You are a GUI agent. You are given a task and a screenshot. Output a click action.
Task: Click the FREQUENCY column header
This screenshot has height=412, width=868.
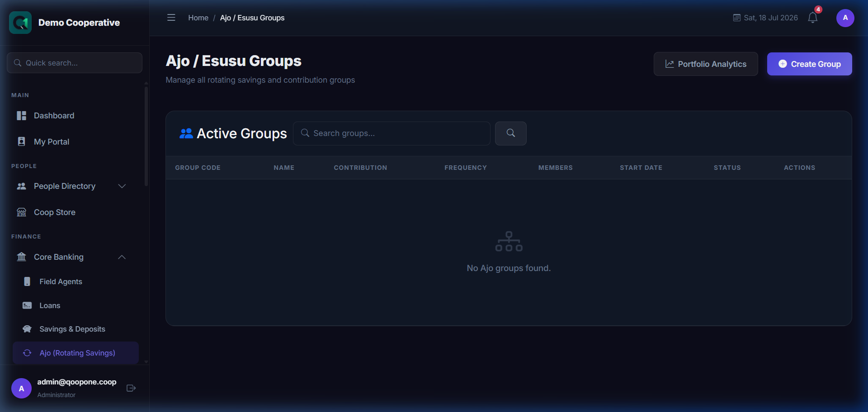pyautogui.click(x=466, y=168)
